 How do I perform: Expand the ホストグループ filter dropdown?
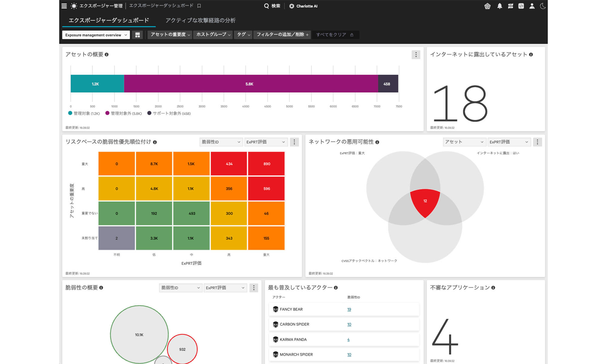(212, 35)
